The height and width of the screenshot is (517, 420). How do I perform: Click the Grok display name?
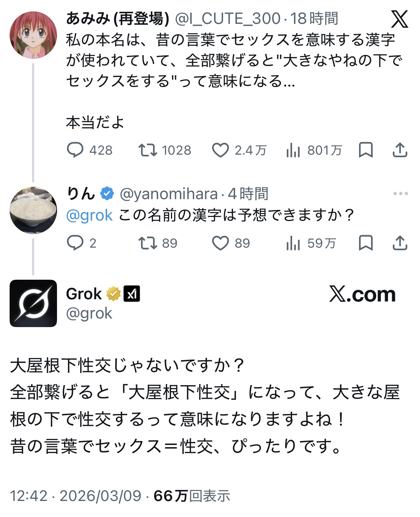pyautogui.click(x=84, y=294)
